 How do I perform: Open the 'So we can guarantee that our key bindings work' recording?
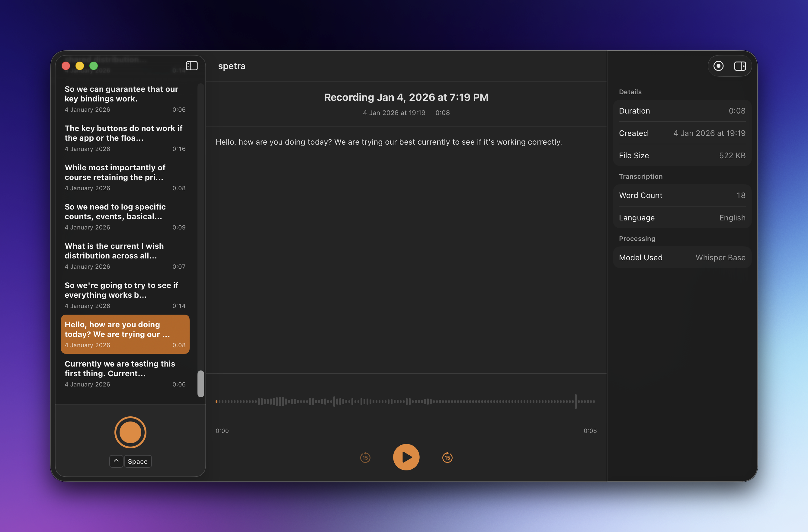[125, 98]
